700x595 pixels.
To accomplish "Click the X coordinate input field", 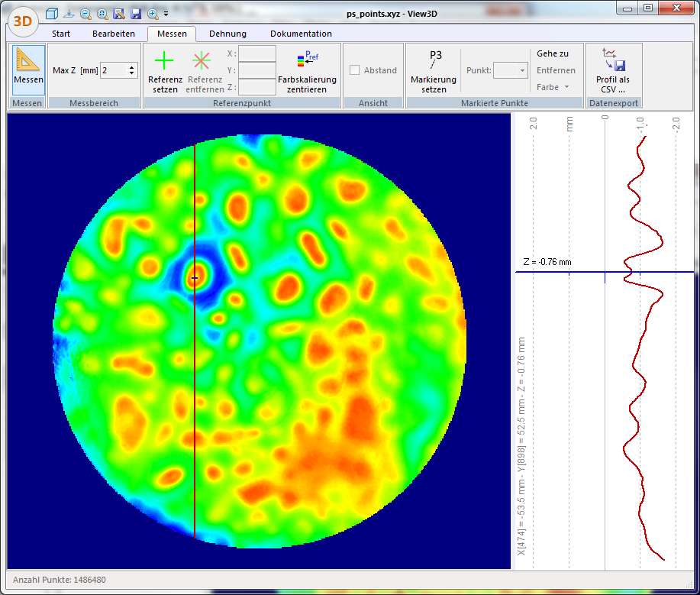I will [257, 53].
